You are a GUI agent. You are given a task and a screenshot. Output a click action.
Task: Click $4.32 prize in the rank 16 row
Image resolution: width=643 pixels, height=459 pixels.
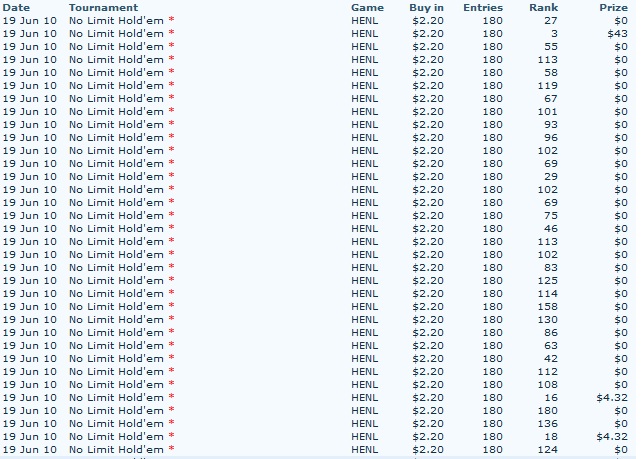pyautogui.click(x=612, y=398)
